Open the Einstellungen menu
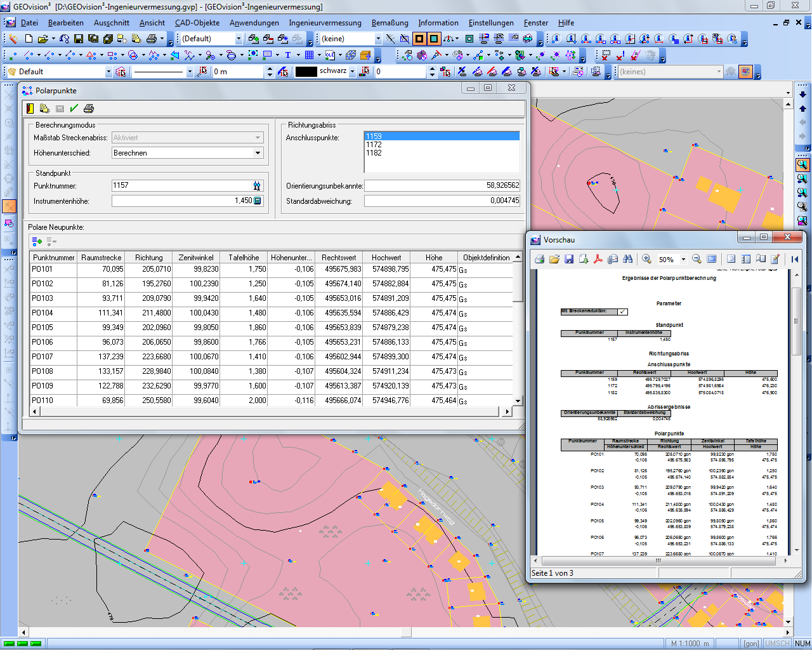This screenshot has height=650, width=812. coord(491,23)
